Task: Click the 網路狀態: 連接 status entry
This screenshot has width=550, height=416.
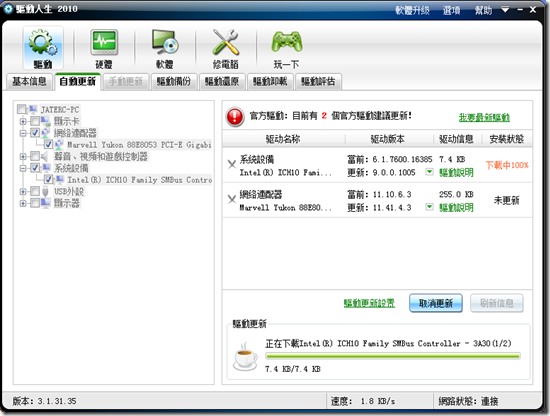Action: point(468,401)
